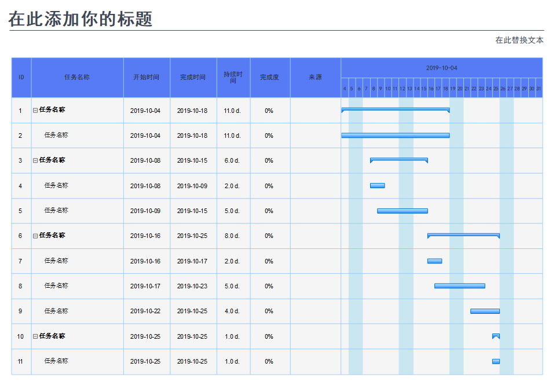Collapse the task group in row 6
Viewport: 556px width, 392px height.
click(35, 236)
